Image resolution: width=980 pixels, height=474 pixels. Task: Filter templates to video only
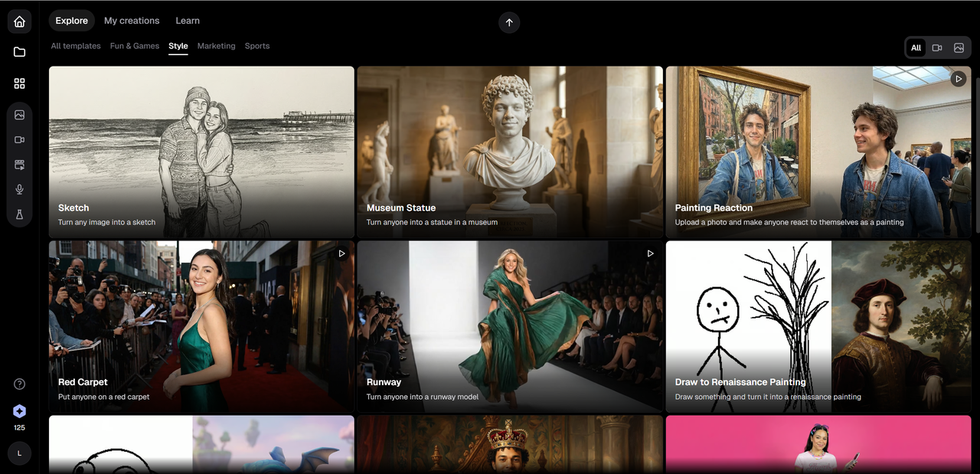[x=937, y=47]
